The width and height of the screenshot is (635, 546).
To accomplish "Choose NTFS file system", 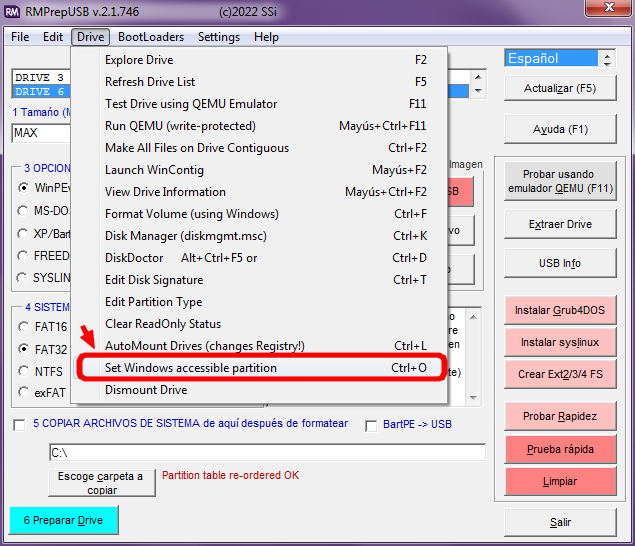I will (24, 371).
